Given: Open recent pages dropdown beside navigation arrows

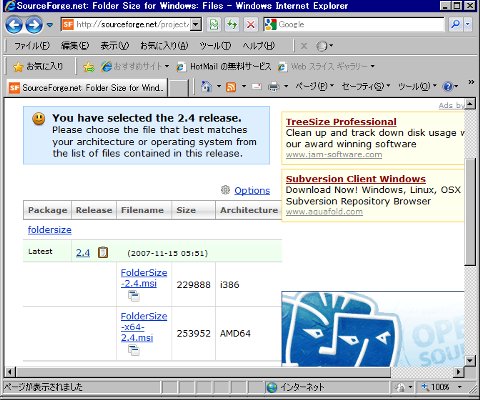Looking at the screenshot, I should [50, 25].
